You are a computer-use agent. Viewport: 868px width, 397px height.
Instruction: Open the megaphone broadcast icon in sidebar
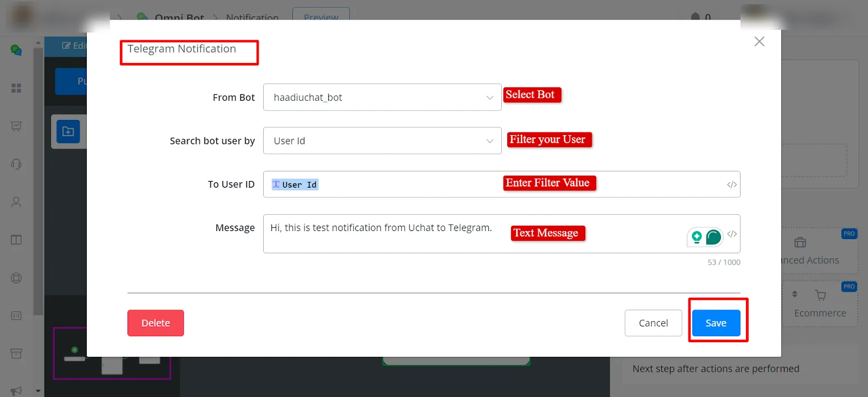coord(16,390)
